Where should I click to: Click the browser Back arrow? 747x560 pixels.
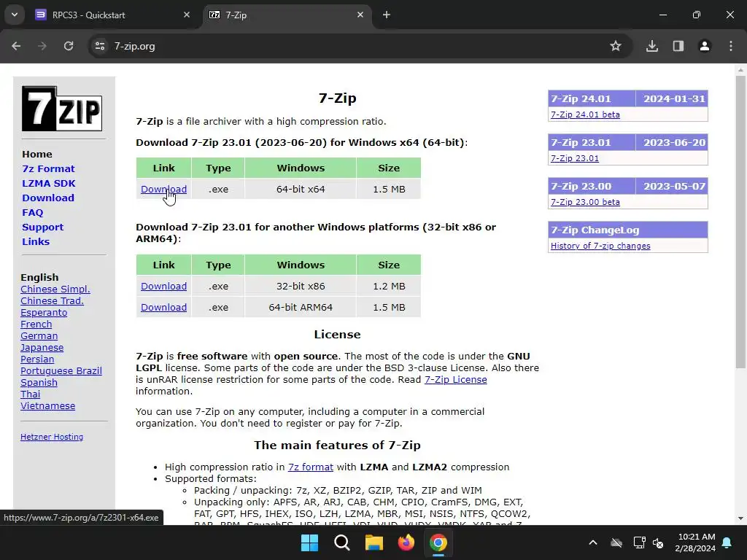pyautogui.click(x=16, y=46)
